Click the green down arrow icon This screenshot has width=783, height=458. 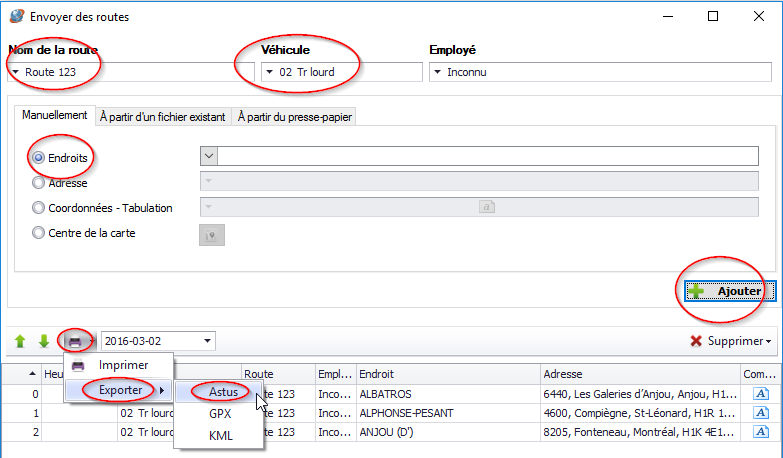(x=44, y=341)
